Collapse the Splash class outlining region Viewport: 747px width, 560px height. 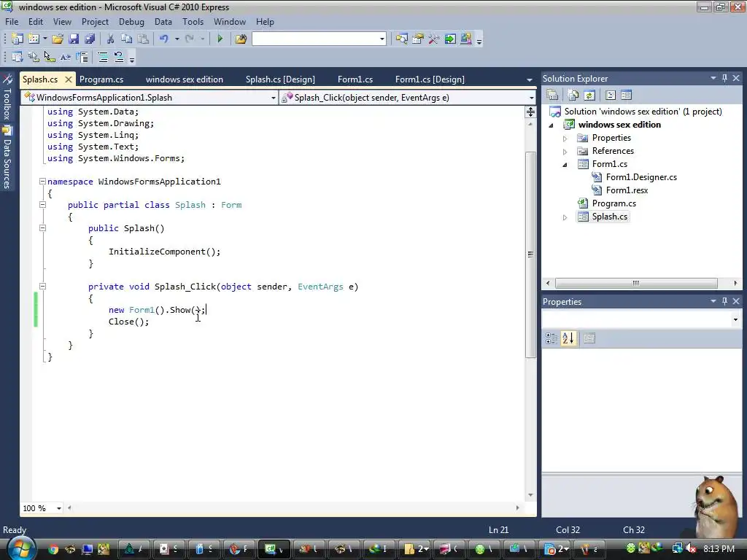tap(42, 205)
